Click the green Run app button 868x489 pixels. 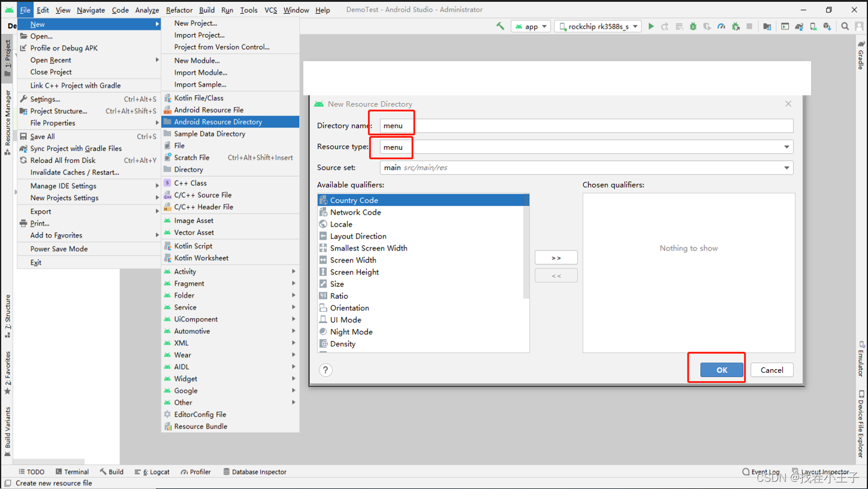pyautogui.click(x=651, y=26)
